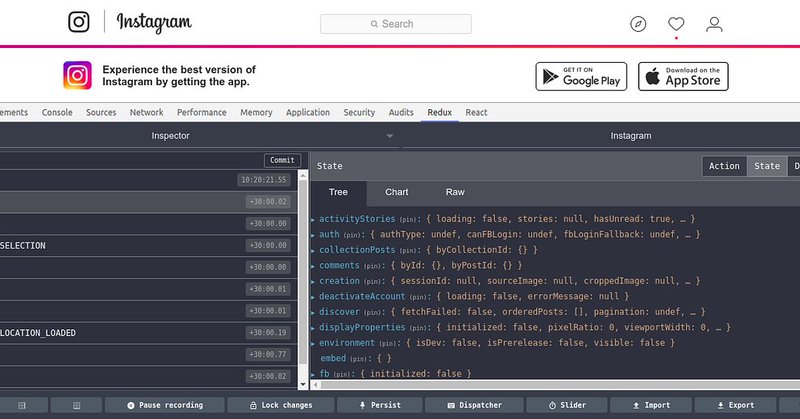The image size is (800, 419).
Task: Open the Inspector monitor dropdown arrow
Action: (x=390, y=136)
